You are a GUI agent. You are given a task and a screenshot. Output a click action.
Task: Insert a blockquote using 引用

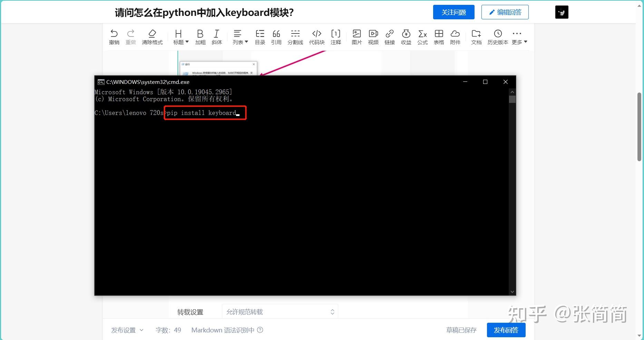pos(276,37)
